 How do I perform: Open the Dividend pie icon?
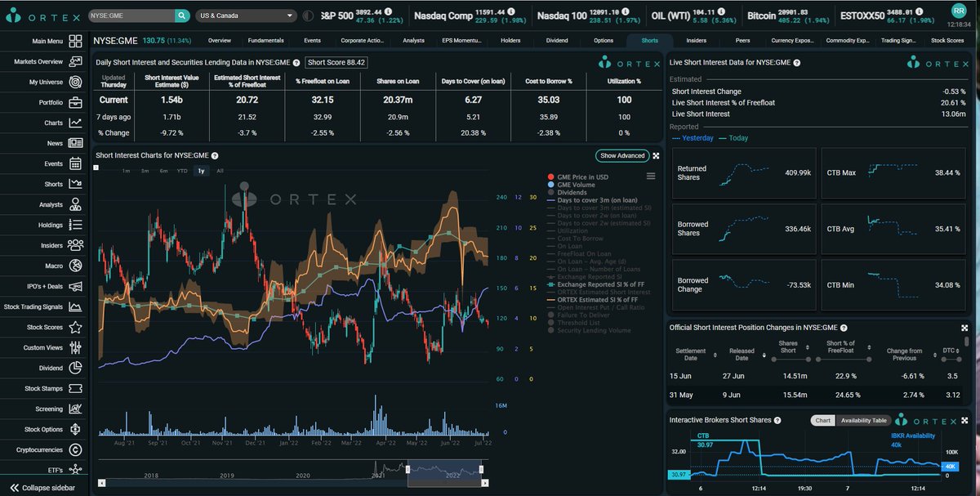[75, 368]
